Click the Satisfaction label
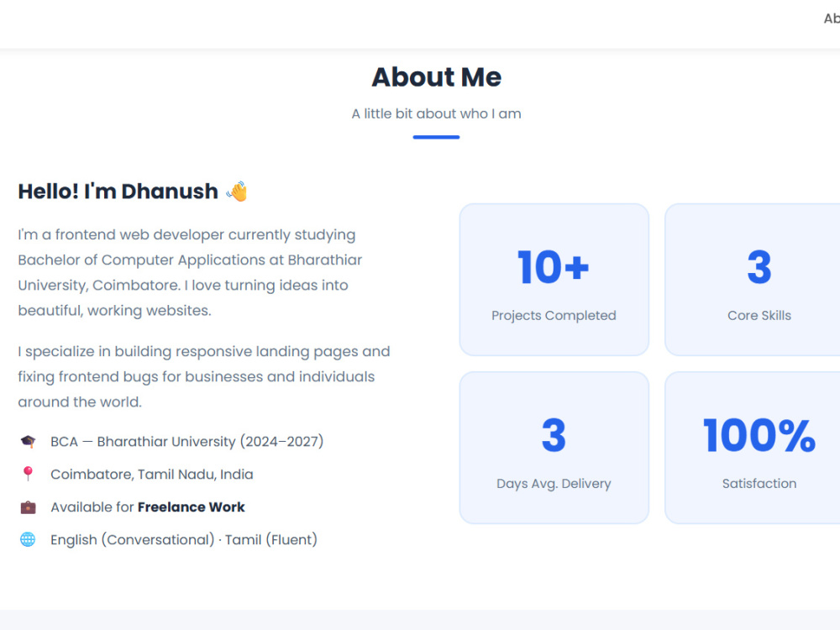Viewport: 840px width, 630px height. click(x=759, y=484)
